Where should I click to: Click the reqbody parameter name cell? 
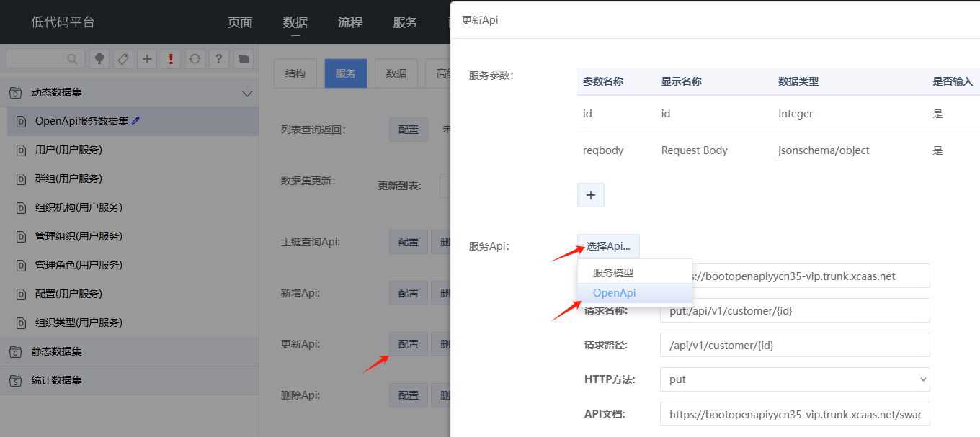tap(603, 150)
